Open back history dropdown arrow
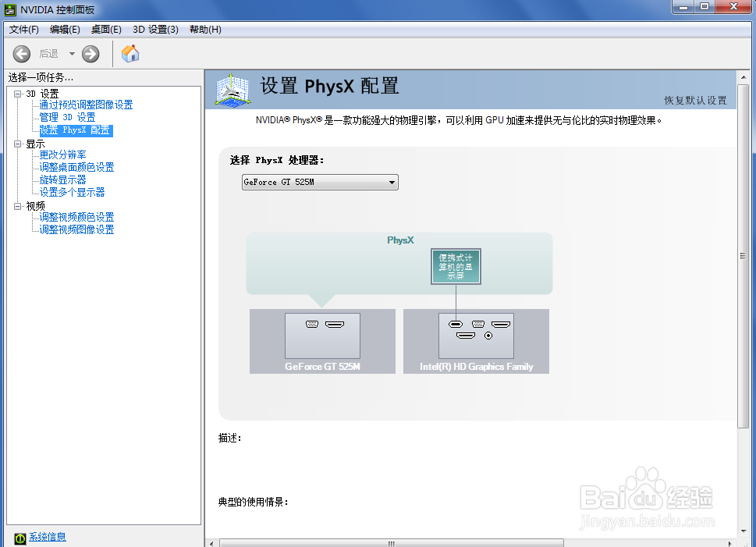 pyautogui.click(x=72, y=54)
